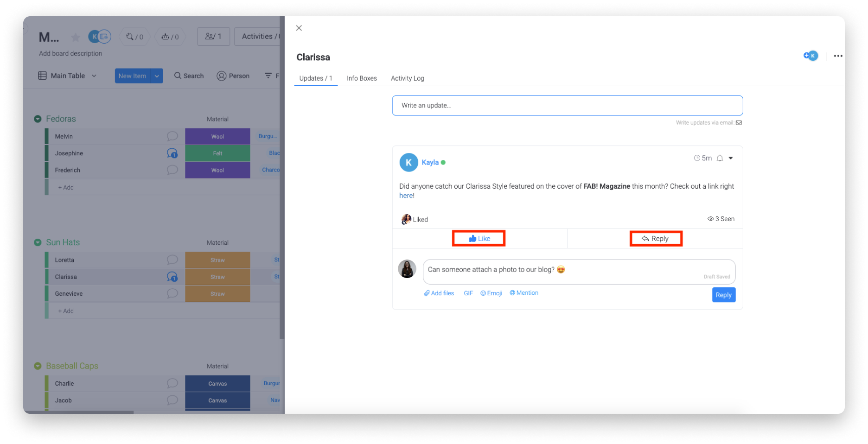
Task: Follow the 'here!' link in the update
Action: click(x=407, y=196)
